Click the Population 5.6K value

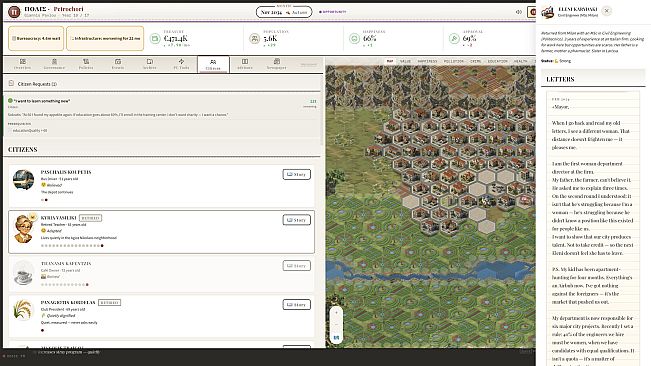tap(270, 39)
